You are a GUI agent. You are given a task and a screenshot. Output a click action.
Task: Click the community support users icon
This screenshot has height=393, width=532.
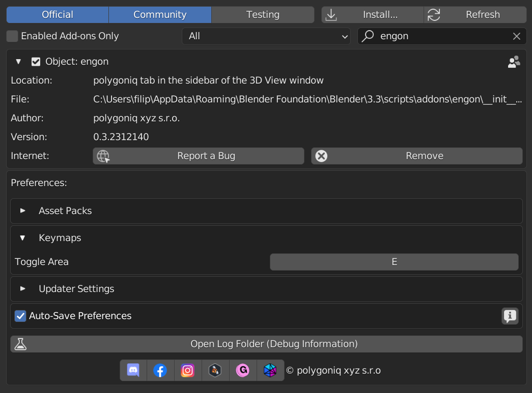[514, 61]
